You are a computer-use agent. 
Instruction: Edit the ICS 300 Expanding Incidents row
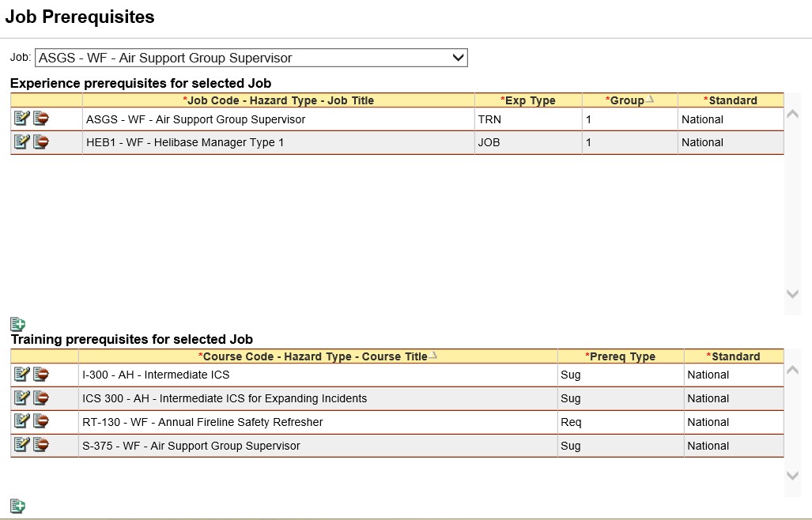click(x=22, y=398)
